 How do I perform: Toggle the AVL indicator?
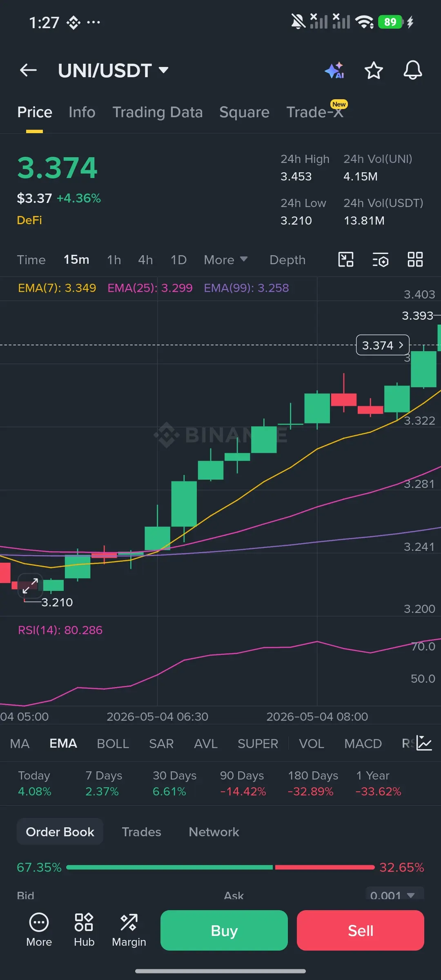[206, 744]
